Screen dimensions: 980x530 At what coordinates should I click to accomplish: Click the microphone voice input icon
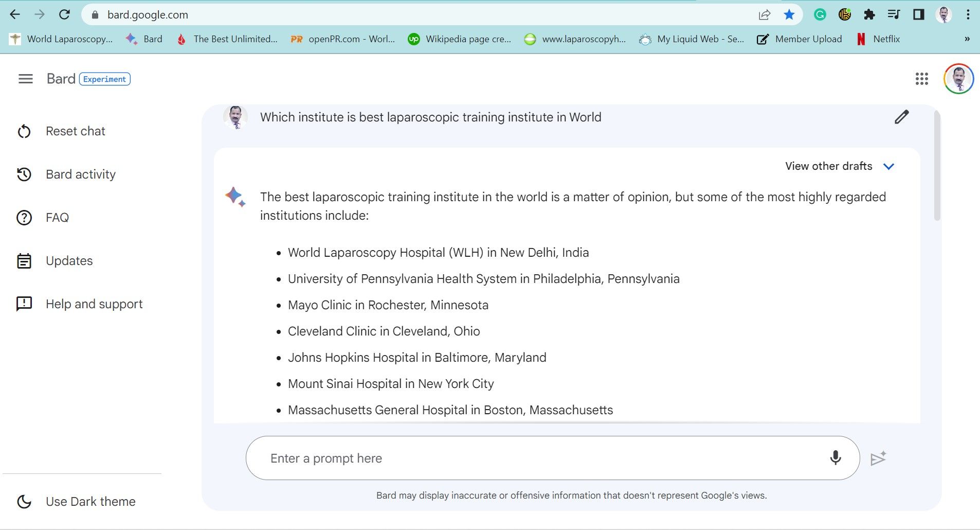click(836, 457)
